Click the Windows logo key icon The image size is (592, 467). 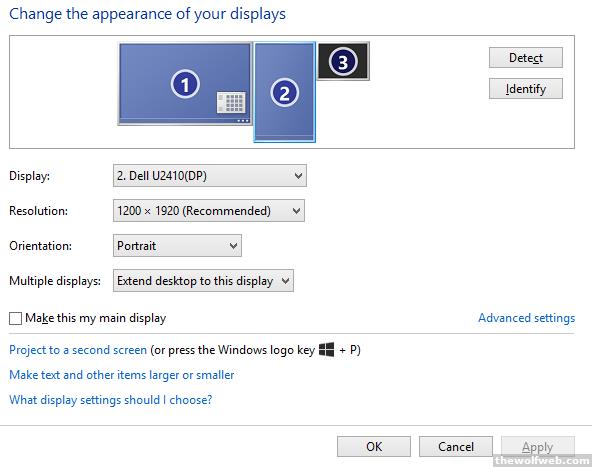(x=326, y=350)
